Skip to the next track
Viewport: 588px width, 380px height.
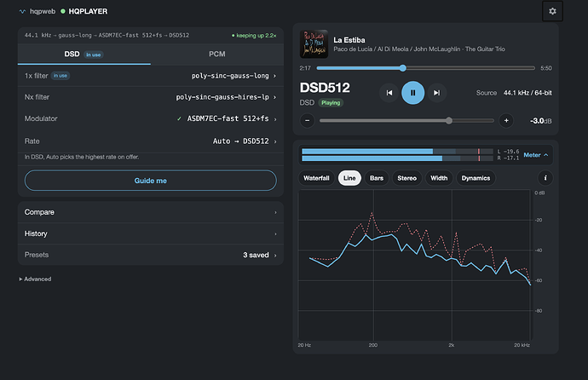pyautogui.click(x=436, y=93)
